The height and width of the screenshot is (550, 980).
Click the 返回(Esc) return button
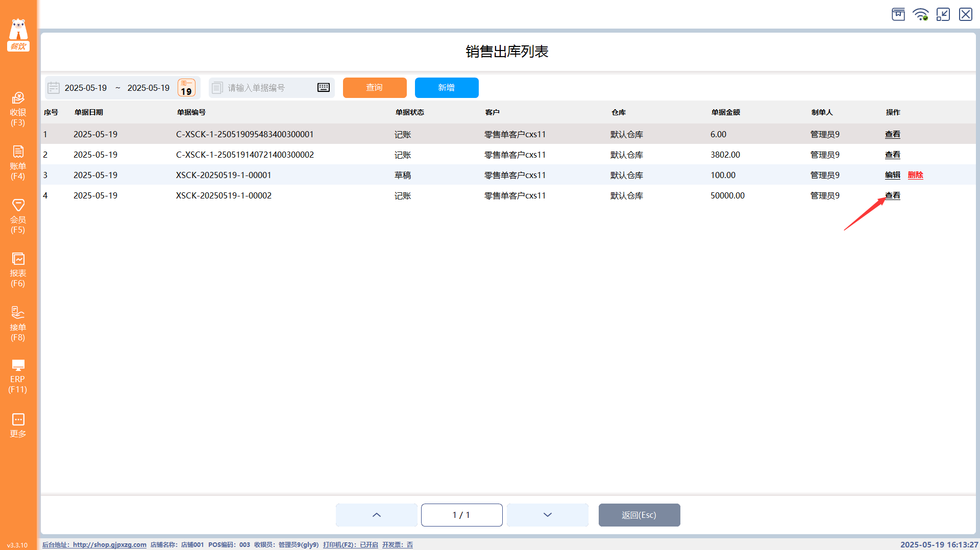(x=640, y=515)
